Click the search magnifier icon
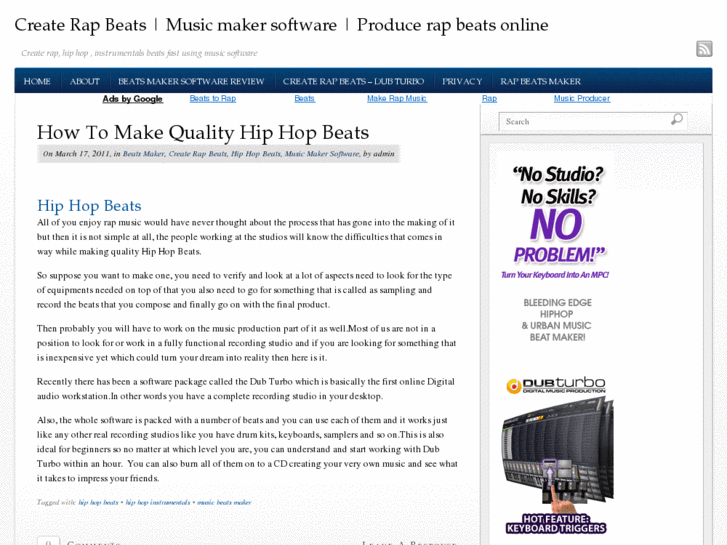 [676, 120]
